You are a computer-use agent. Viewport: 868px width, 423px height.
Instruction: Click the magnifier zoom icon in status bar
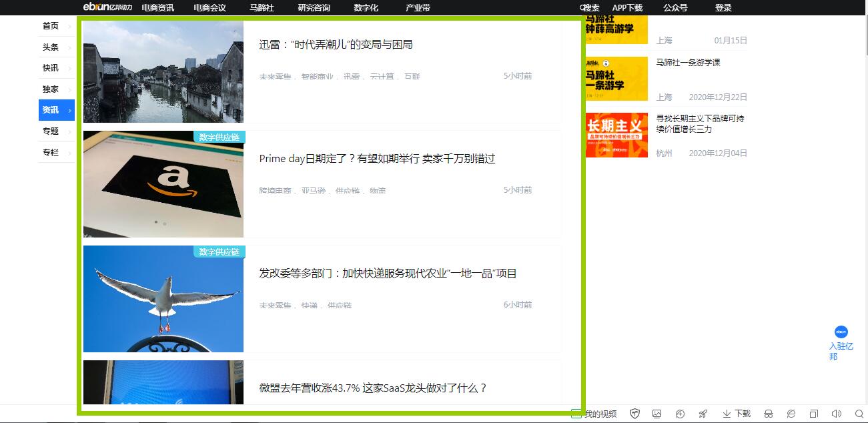point(859,414)
